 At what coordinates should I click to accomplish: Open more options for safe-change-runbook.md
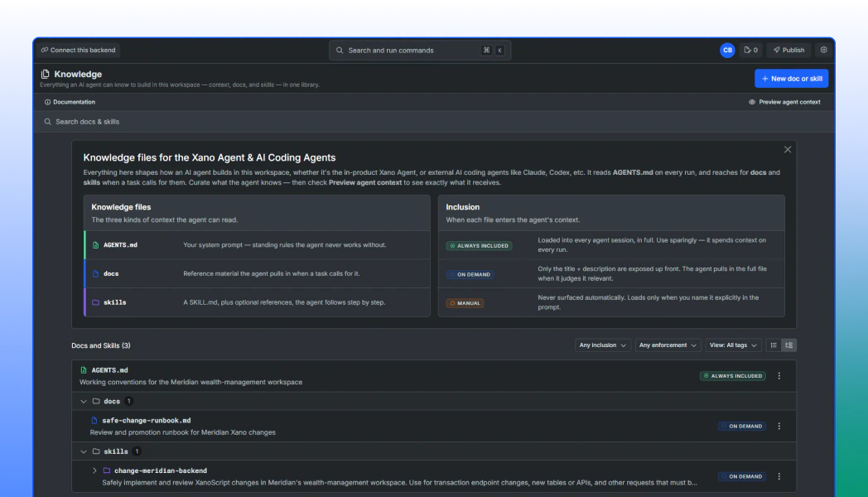tap(779, 426)
